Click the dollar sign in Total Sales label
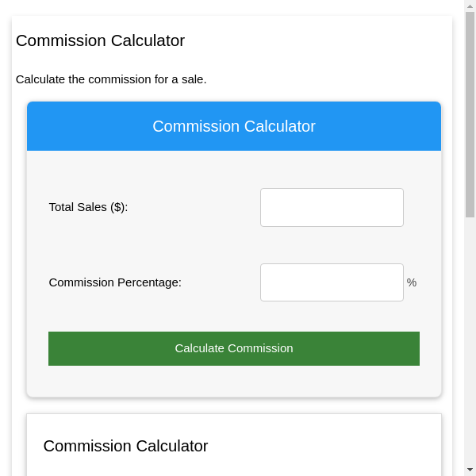Viewport: 476px width, 476px height. point(118,207)
